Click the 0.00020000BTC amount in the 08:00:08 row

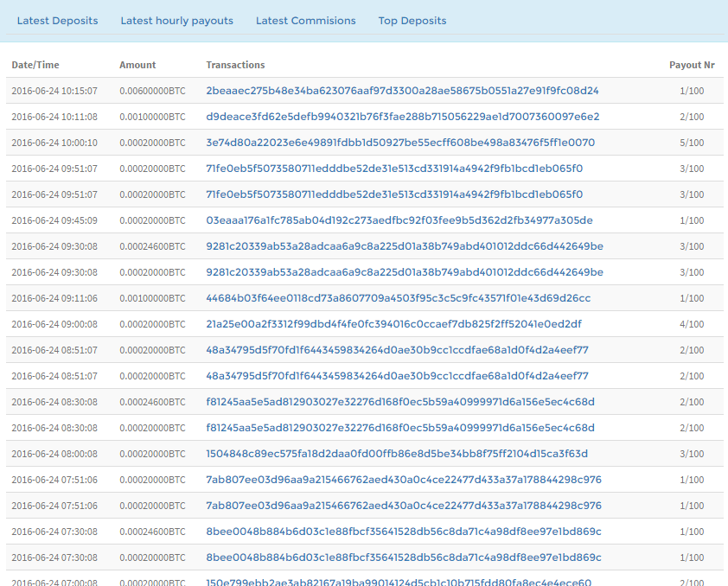[x=152, y=454]
